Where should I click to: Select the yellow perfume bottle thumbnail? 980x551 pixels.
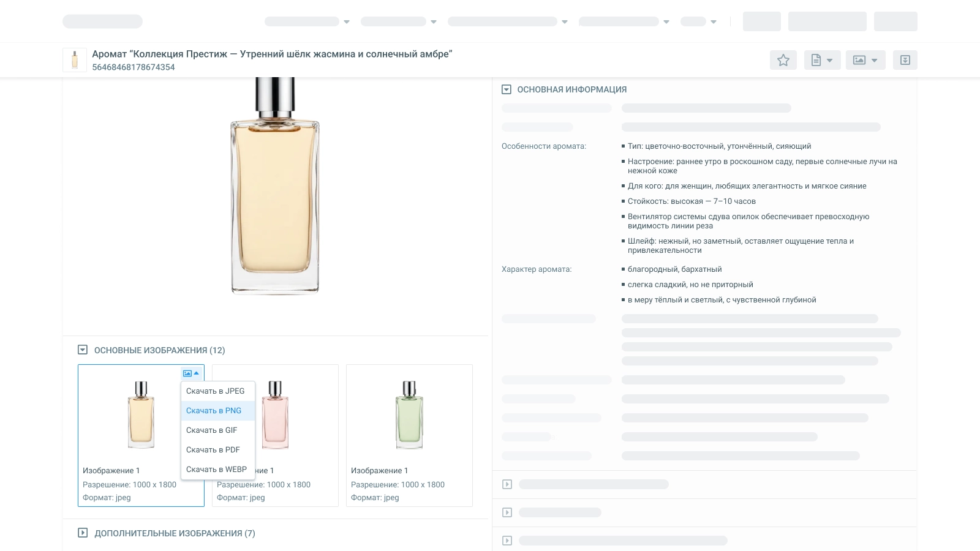point(141,415)
